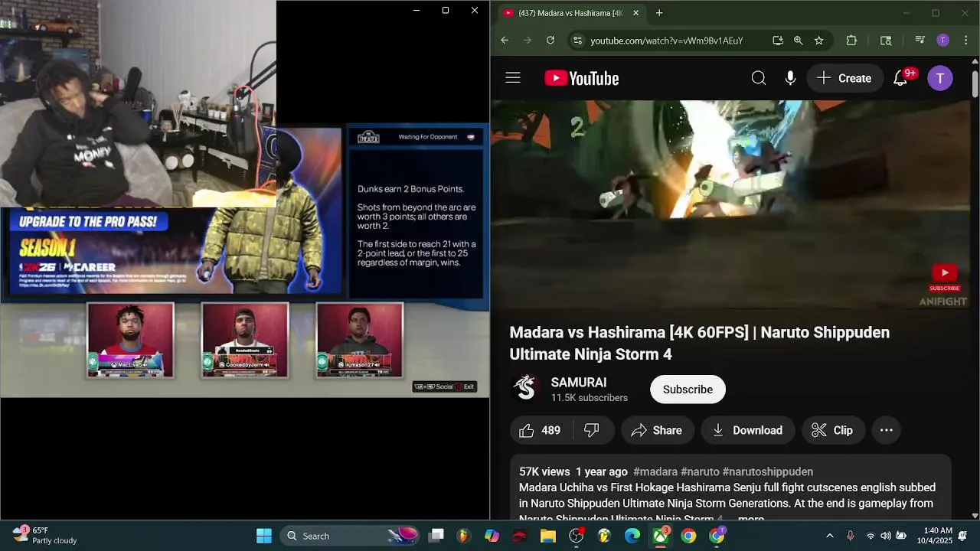
Task: Open more actions three-dot menu
Action: tap(887, 430)
